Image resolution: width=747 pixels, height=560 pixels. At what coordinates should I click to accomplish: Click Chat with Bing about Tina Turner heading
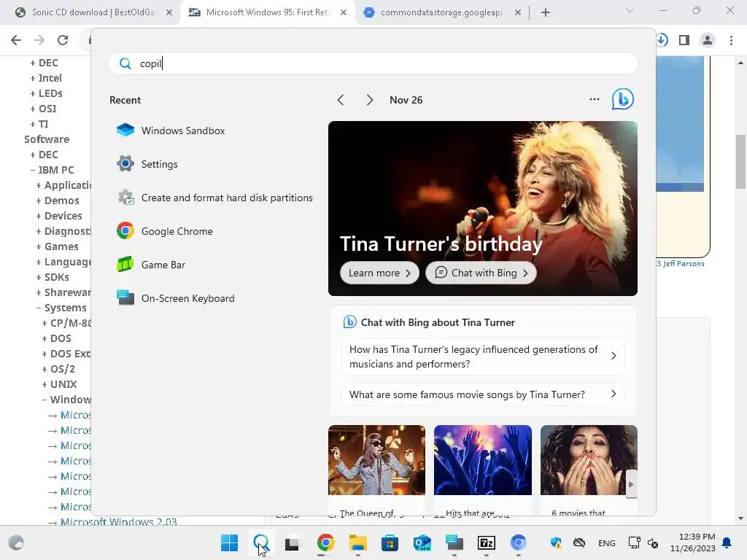point(438,322)
